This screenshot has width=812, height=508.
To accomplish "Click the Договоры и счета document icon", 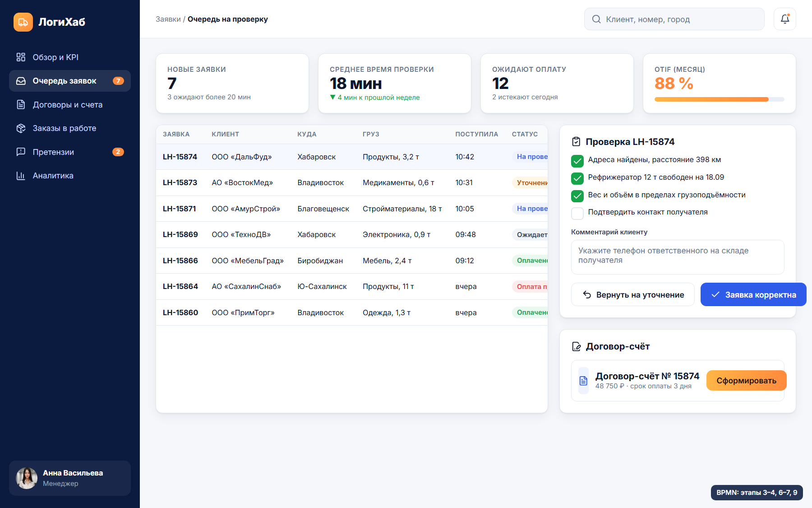I will (21, 105).
